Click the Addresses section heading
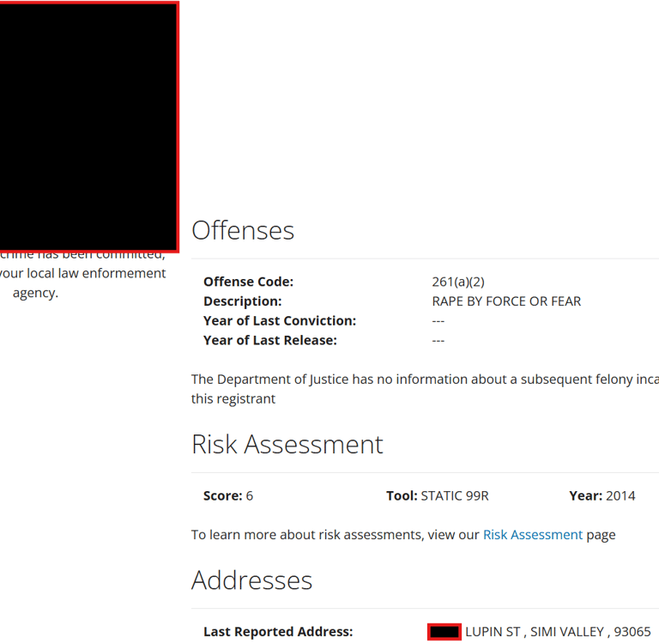Image resolution: width=659 pixels, height=644 pixels. (x=251, y=580)
